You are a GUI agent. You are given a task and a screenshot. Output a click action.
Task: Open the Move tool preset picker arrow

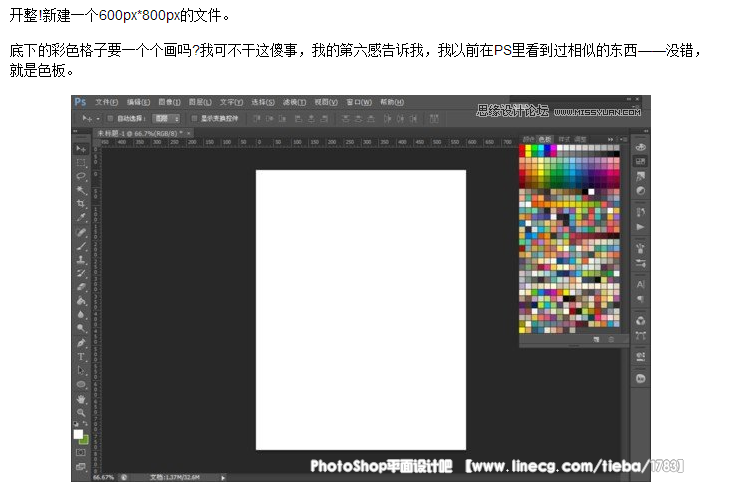click(98, 119)
